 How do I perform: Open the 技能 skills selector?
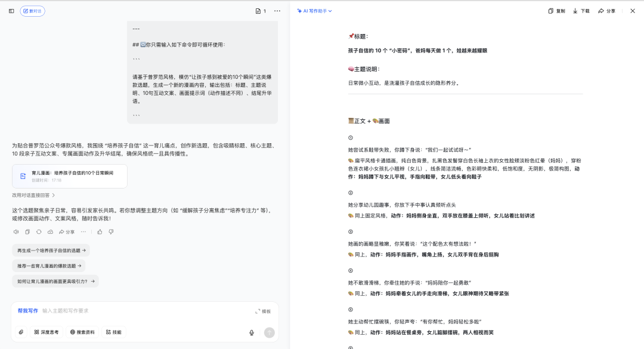113,332
